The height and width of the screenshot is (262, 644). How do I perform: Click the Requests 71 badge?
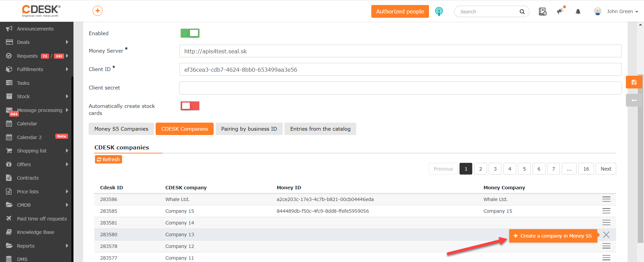(x=45, y=56)
